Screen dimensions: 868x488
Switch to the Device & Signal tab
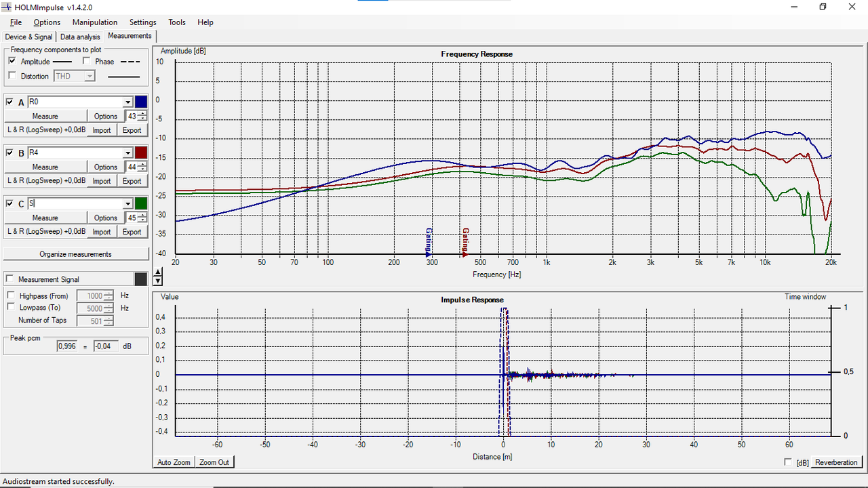coord(29,37)
